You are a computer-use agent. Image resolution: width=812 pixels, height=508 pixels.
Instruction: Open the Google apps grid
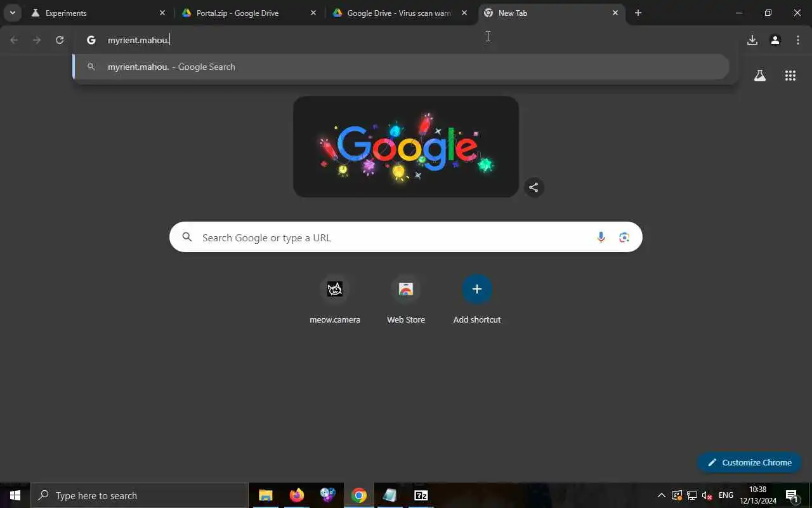point(790,76)
